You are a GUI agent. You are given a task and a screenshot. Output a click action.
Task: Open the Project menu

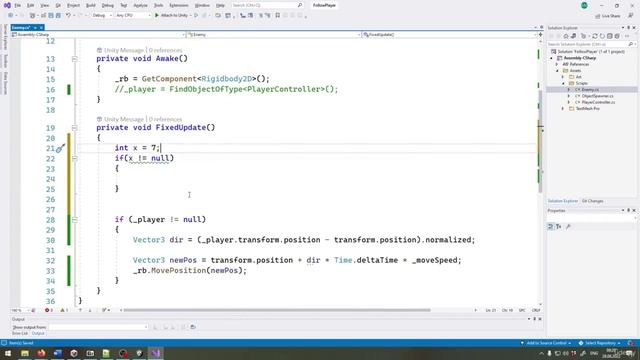(73, 5)
